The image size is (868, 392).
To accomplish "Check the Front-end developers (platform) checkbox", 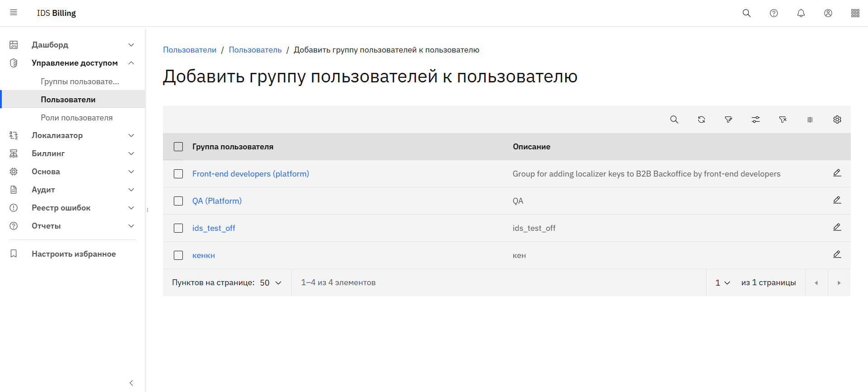I will [x=178, y=174].
